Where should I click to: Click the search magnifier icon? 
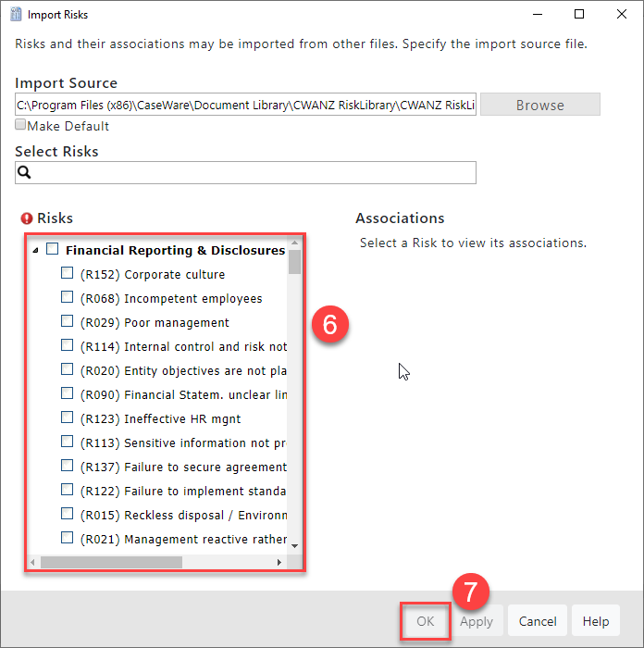coord(25,173)
